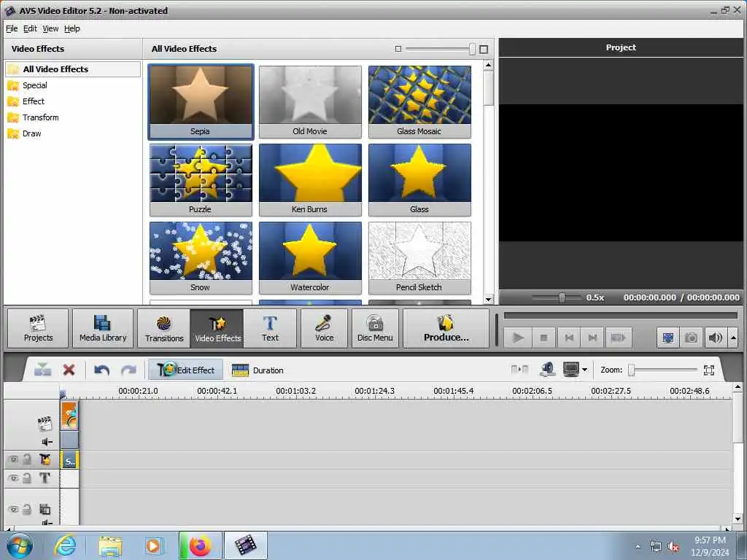Switch preview to full screen

(x=668, y=338)
